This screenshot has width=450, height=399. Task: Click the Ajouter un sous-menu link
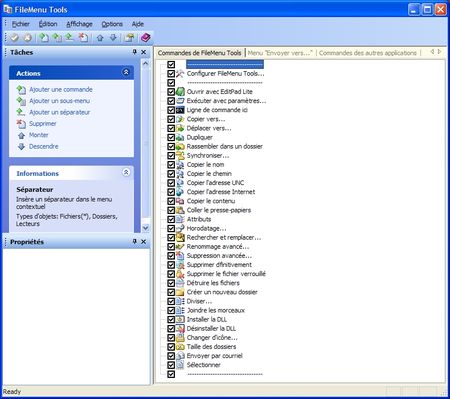[x=59, y=101]
